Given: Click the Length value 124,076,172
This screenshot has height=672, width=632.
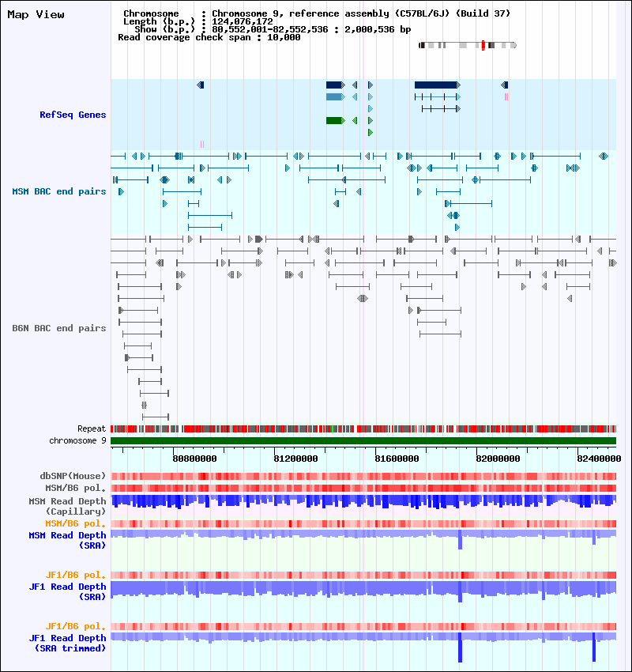Looking at the screenshot, I should pyautogui.click(x=243, y=21).
